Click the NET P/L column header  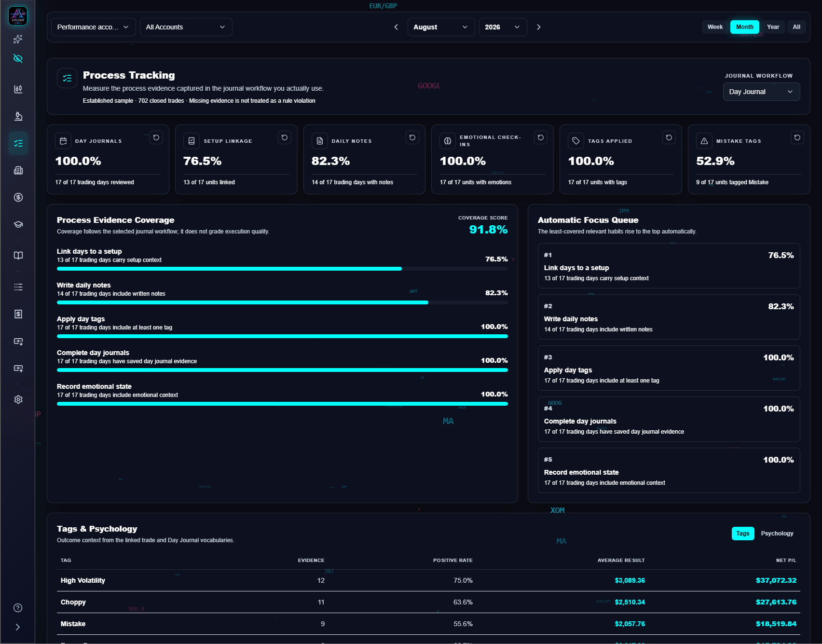[786, 561]
